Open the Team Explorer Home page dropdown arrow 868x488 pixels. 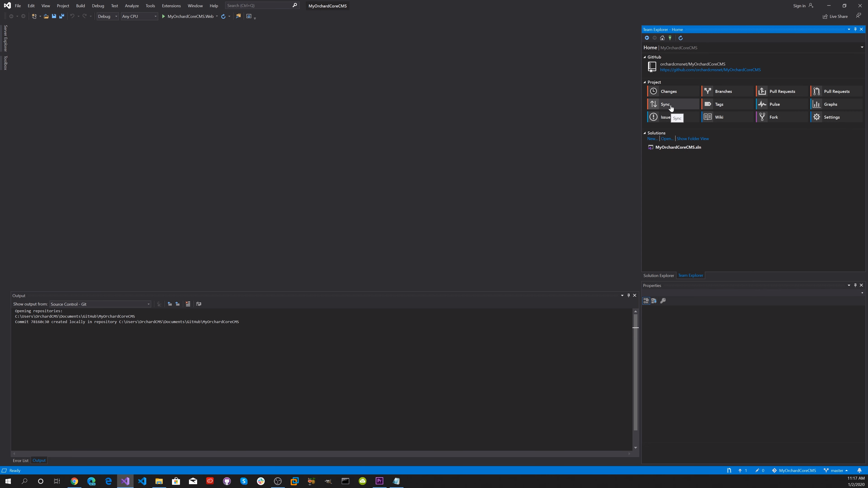point(862,47)
